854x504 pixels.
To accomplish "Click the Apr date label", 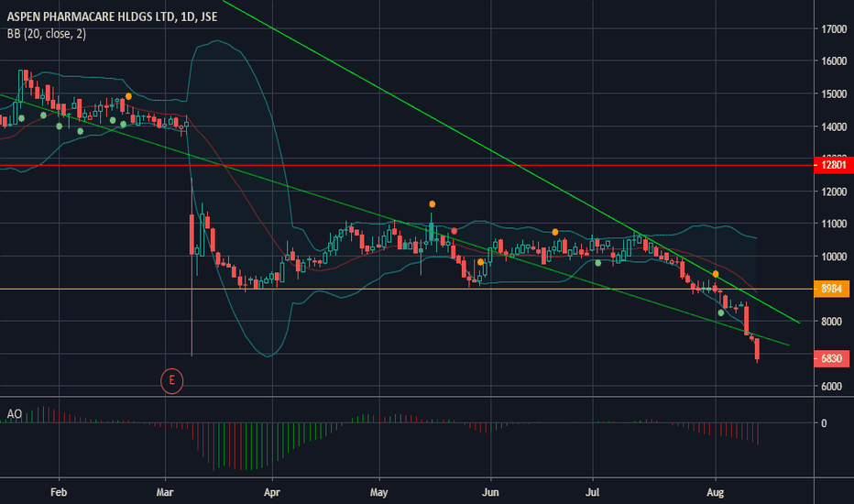I will point(272,493).
